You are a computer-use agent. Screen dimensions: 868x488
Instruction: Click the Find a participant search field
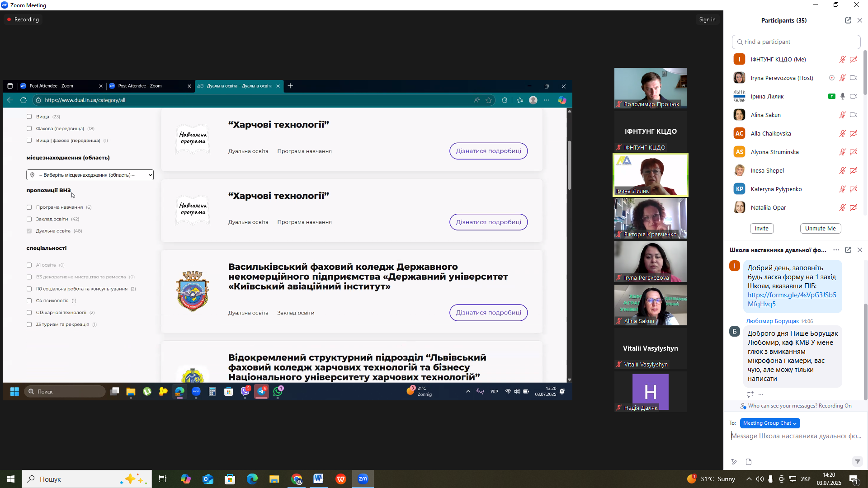pyautogui.click(x=796, y=42)
